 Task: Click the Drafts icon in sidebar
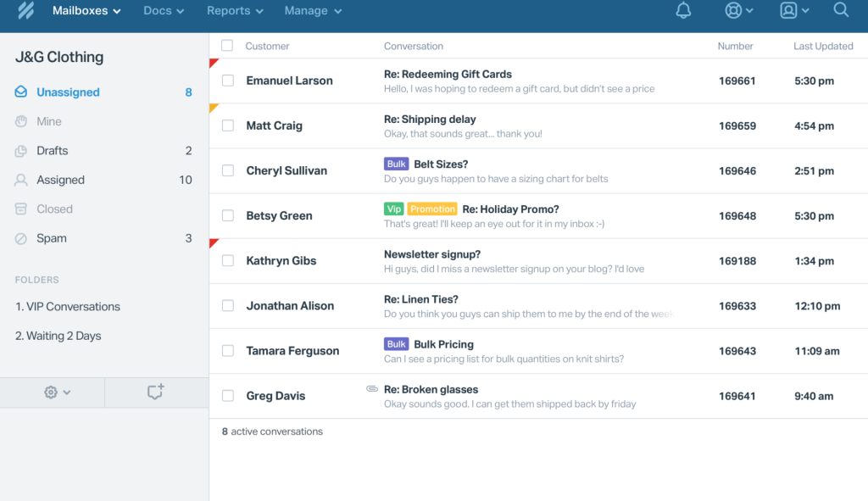pos(21,151)
